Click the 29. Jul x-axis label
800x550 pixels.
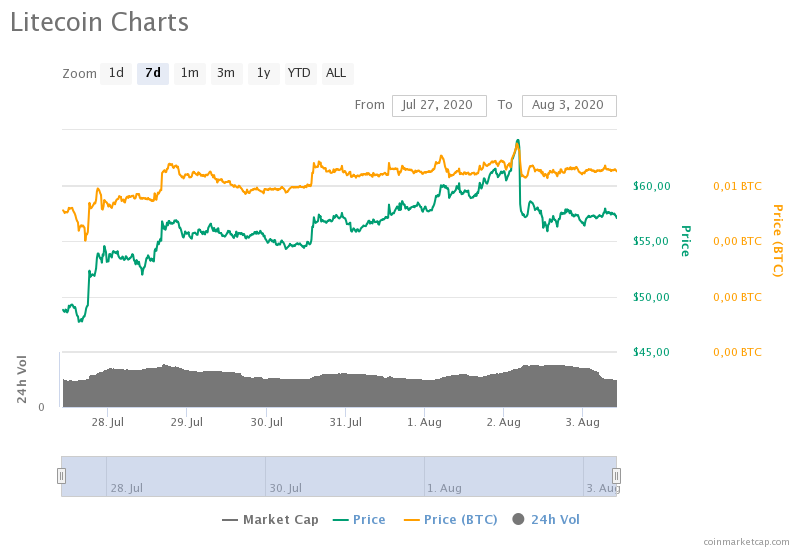click(187, 422)
